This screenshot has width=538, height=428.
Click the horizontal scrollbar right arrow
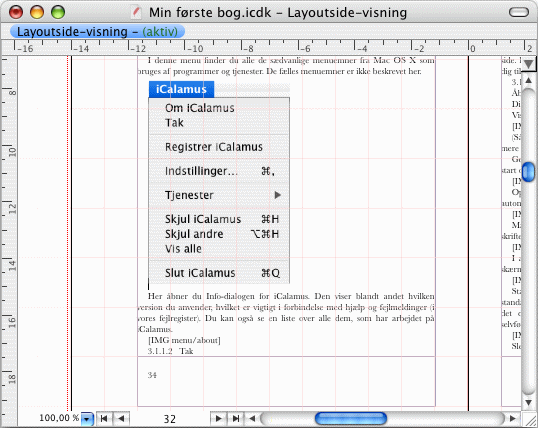pyautogui.click(x=513, y=418)
